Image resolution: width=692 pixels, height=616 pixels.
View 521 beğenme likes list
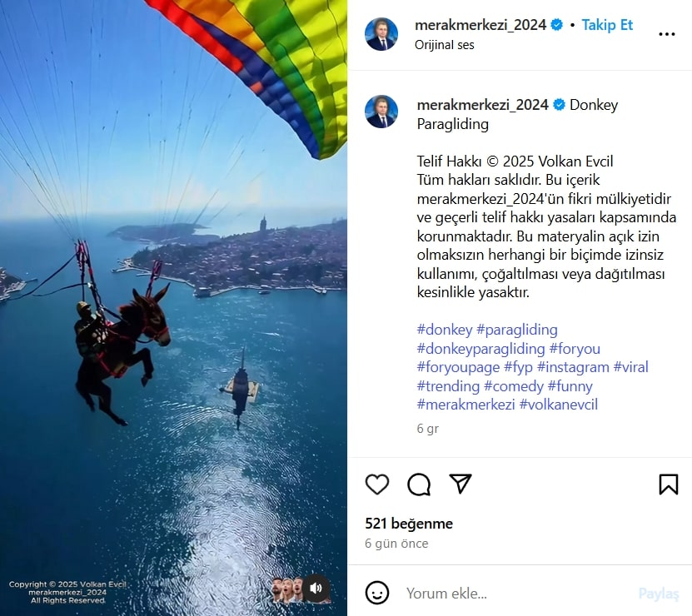[x=409, y=524]
